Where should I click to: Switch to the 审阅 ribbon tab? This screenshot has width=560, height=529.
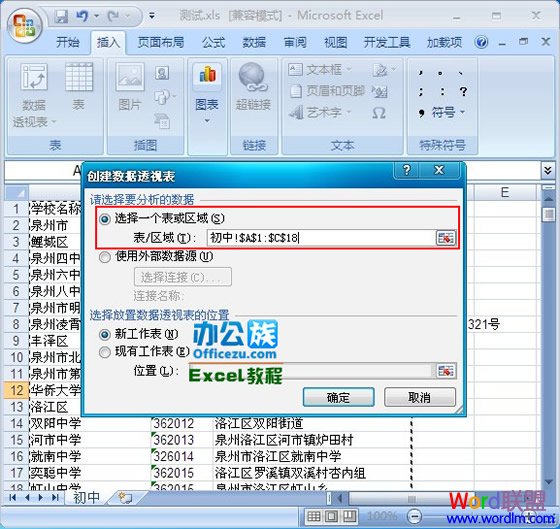coord(295,43)
